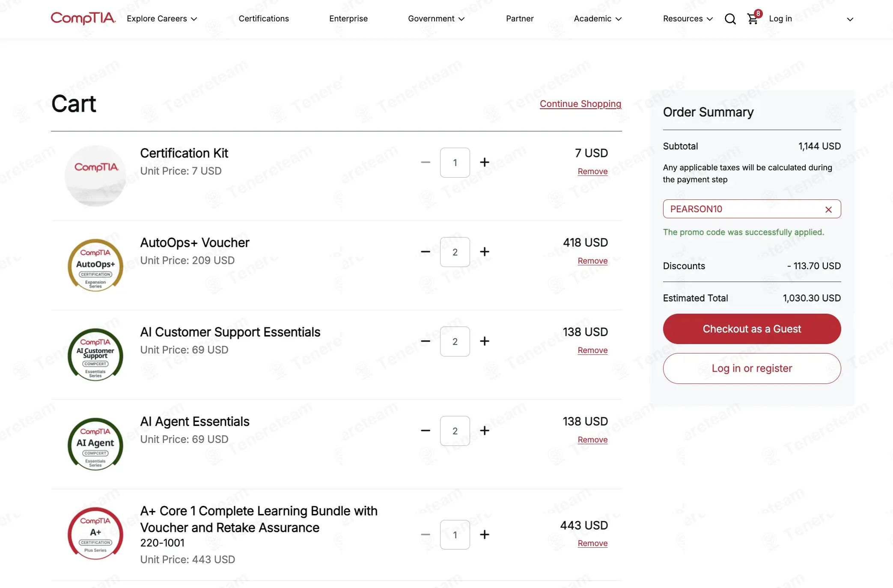Click the AI Customer Support quantity box
This screenshot has width=893, height=588.
pyautogui.click(x=455, y=342)
